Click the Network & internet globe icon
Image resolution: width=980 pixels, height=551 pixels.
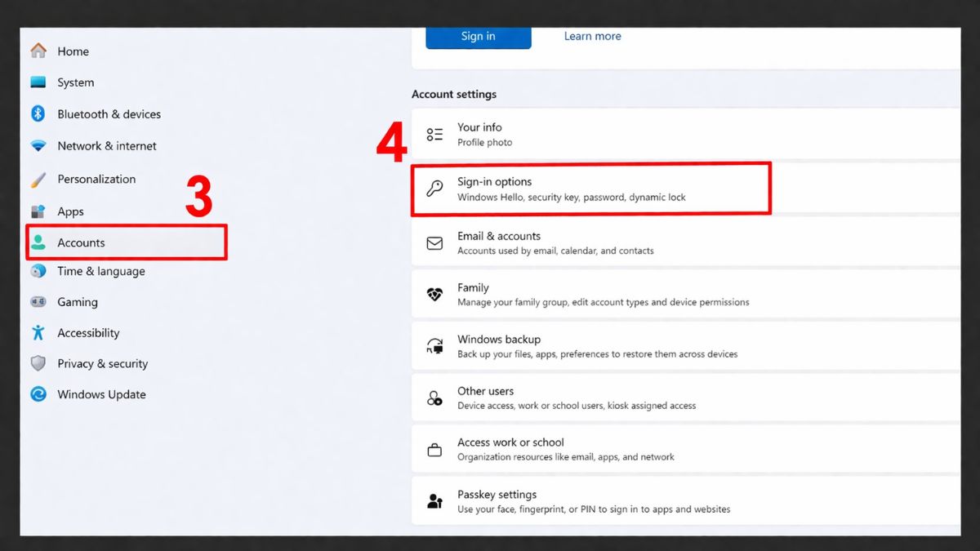(38, 145)
